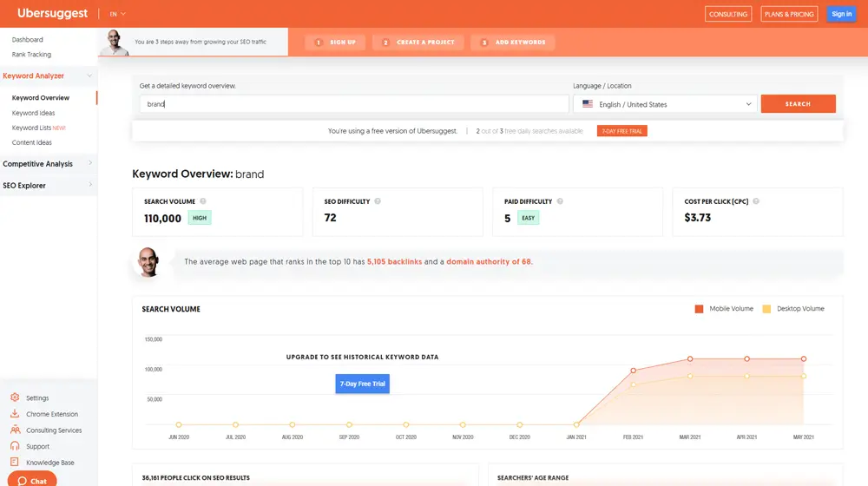The width and height of the screenshot is (868, 486).
Task: Click the United States flag icon
Action: (x=588, y=104)
